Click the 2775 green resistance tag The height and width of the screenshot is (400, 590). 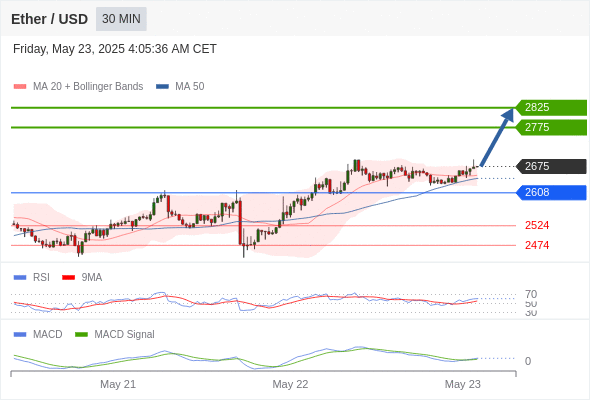click(x=551, y=128)
